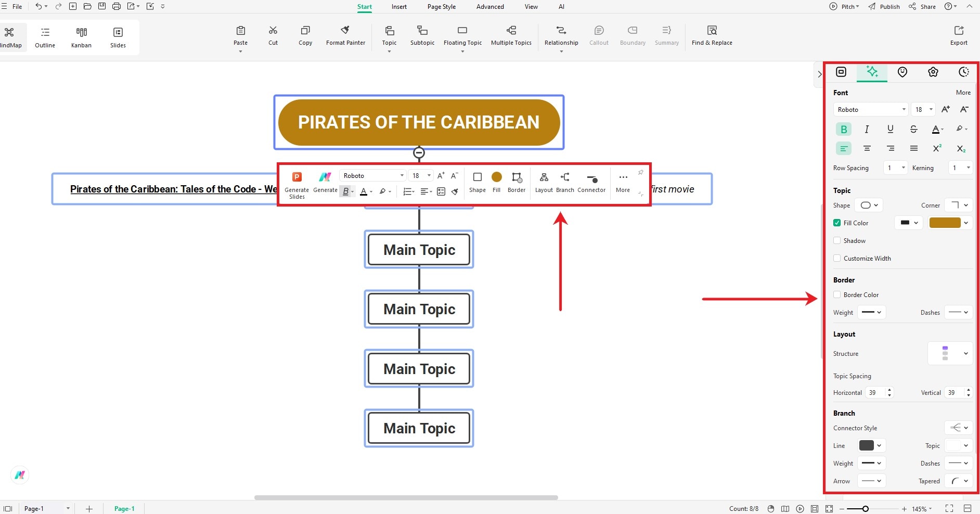Click the Pitch button

844,7
